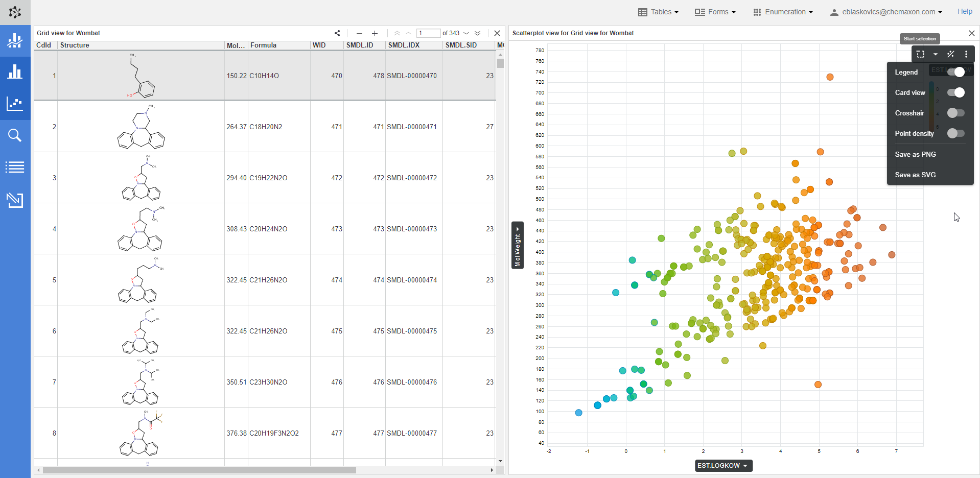Open the EST.LOGKOW x-axis dropdown
Viewport: 980px width, 478px height.
pos(723,466)
